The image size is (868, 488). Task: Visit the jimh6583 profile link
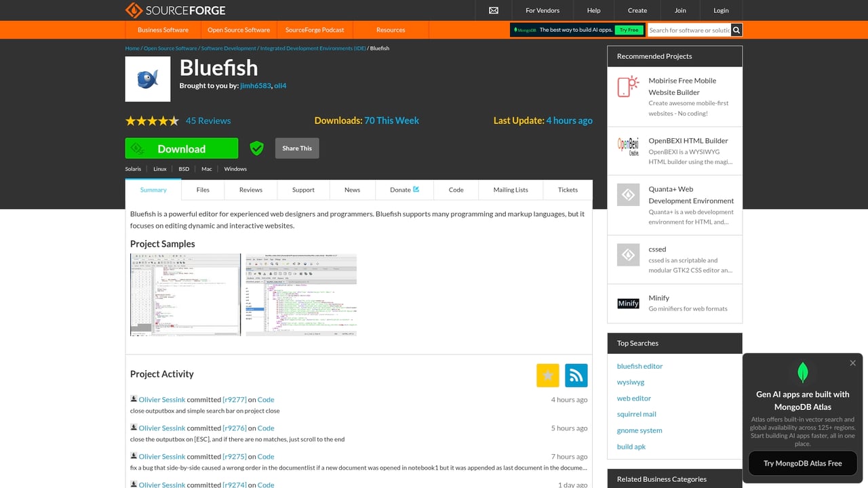(x=256, y=85)
